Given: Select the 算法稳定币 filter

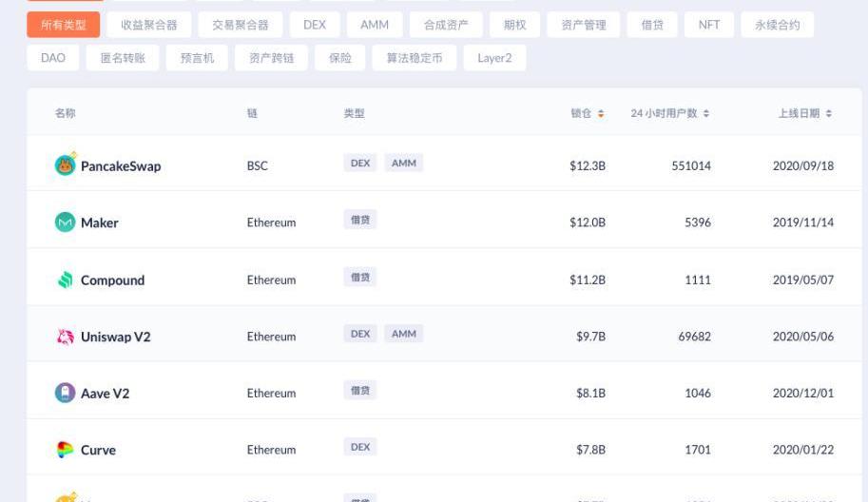Looking at the screenshot, I should (414, 58).
